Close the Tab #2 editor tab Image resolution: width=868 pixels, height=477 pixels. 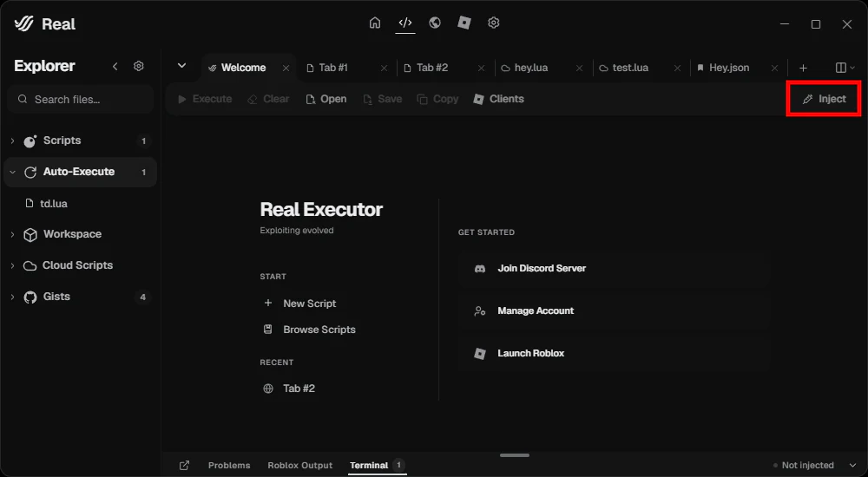[x=482, y=68]
